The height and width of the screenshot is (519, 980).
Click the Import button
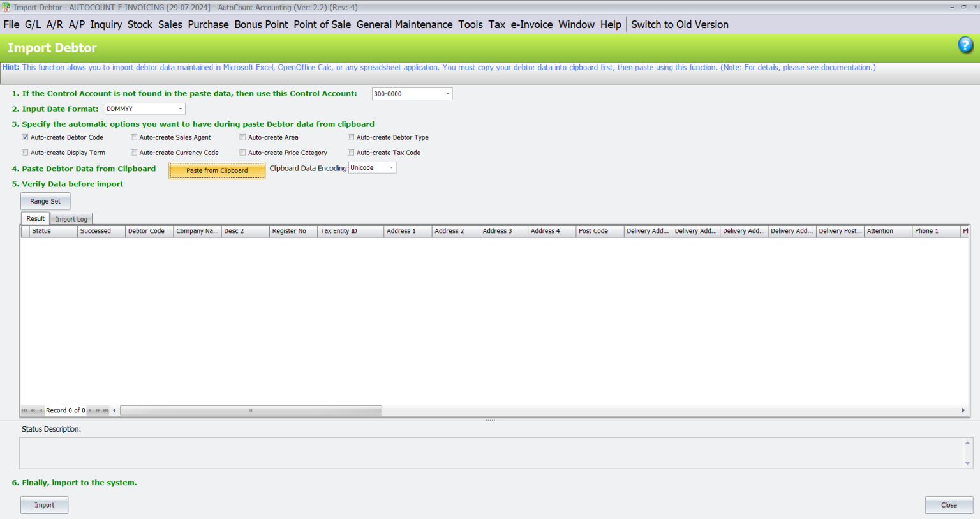(x=44, y=505)
